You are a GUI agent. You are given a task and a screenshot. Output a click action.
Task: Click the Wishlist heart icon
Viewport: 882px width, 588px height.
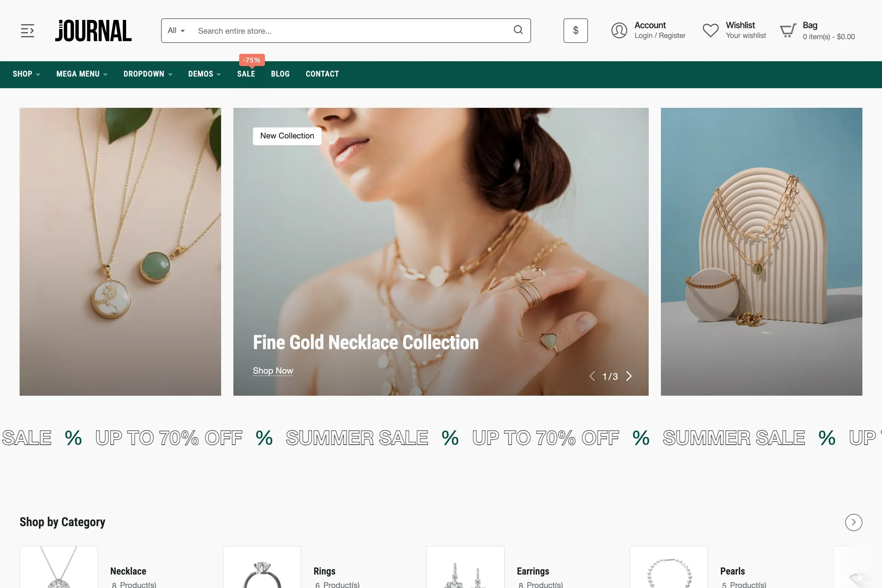click(710, 30)
